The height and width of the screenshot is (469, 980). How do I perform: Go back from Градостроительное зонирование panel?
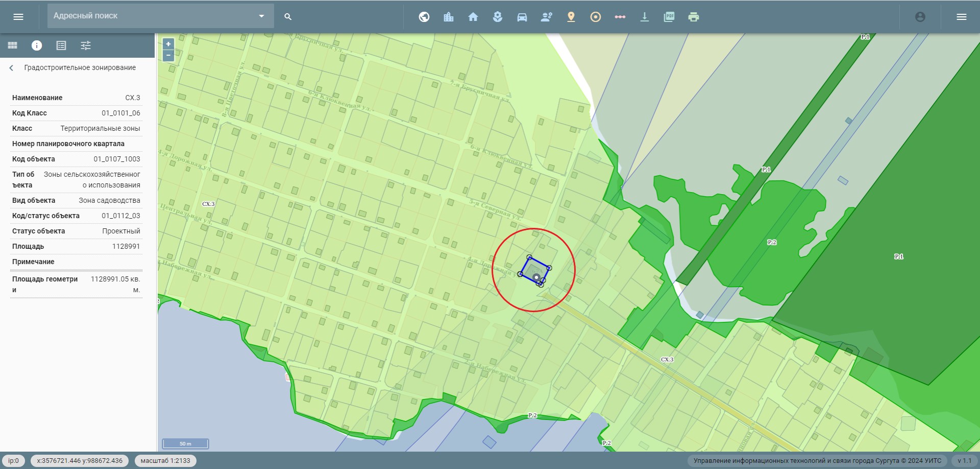point(11,68)
